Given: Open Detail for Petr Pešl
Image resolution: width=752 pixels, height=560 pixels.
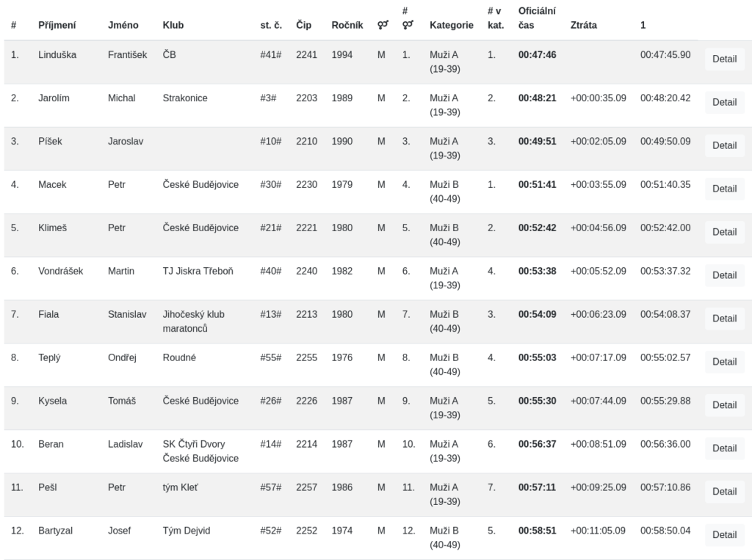Looking at the screenshot, I should pos(724,492).
